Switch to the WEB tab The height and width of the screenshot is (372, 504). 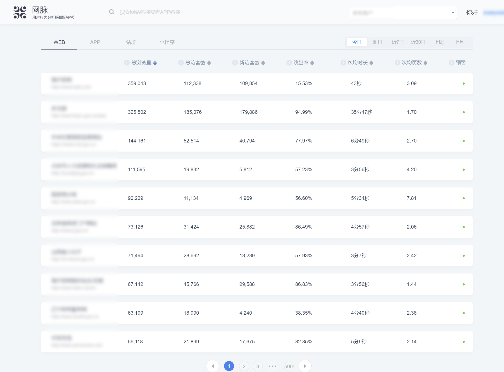59,42
